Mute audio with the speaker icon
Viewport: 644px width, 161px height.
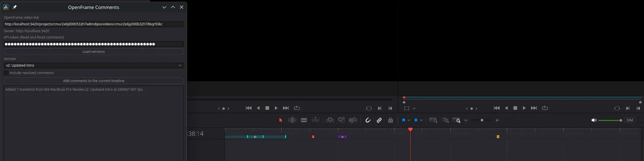pyautogui.click(x=594, y=120)
